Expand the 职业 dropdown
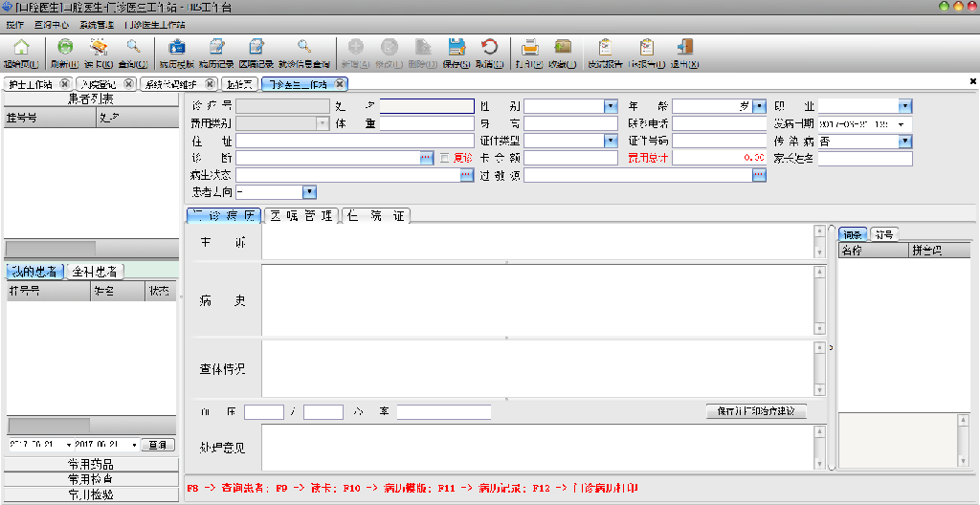 coord(905,105)
